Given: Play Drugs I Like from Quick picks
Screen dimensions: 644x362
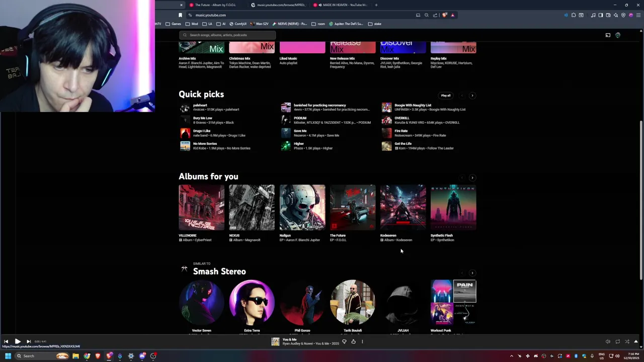Looking at the screenshot, I should pos(185,133).
